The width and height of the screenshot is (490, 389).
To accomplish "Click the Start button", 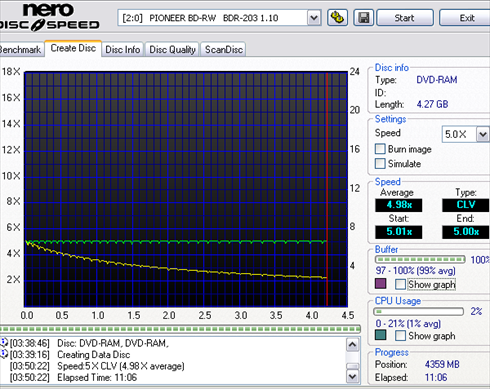I will pos(405,18).
